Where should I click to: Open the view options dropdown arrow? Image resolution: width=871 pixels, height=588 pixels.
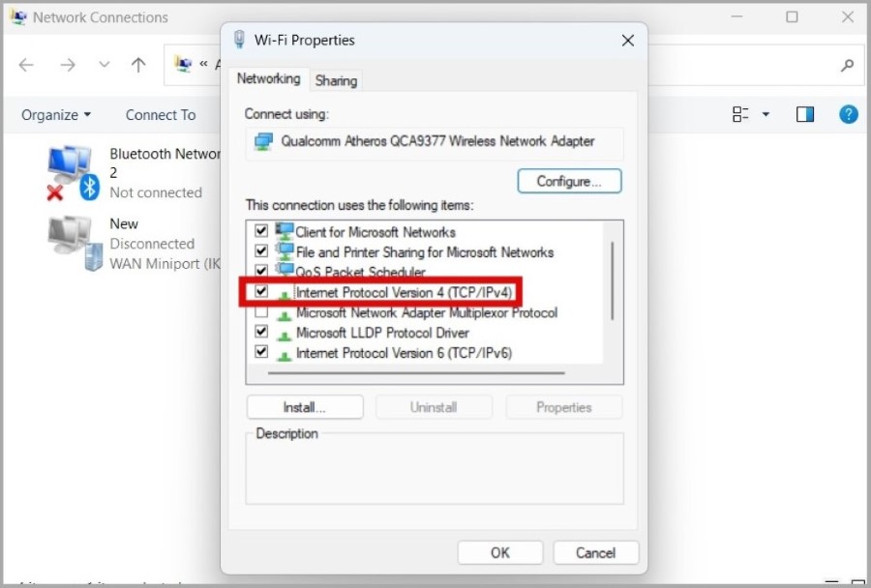tap(766, 114)
